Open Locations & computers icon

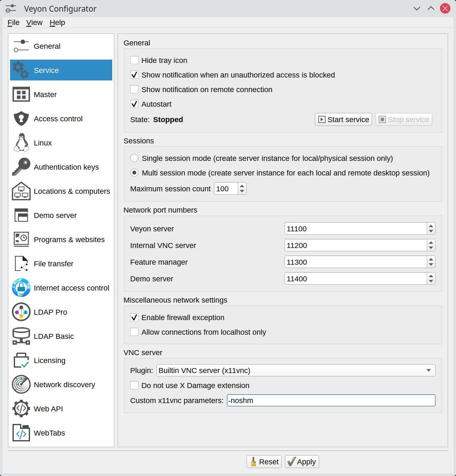coord(21,191)
